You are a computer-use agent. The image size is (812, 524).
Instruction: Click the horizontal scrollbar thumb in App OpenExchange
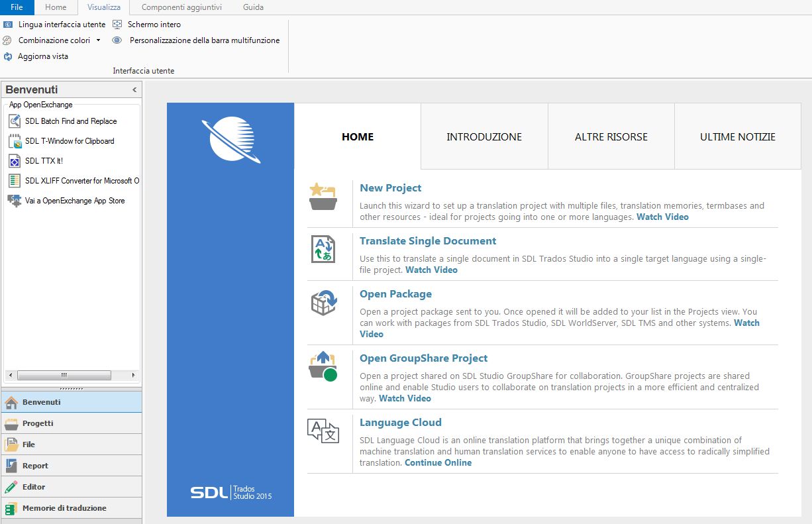pos(64,375)
